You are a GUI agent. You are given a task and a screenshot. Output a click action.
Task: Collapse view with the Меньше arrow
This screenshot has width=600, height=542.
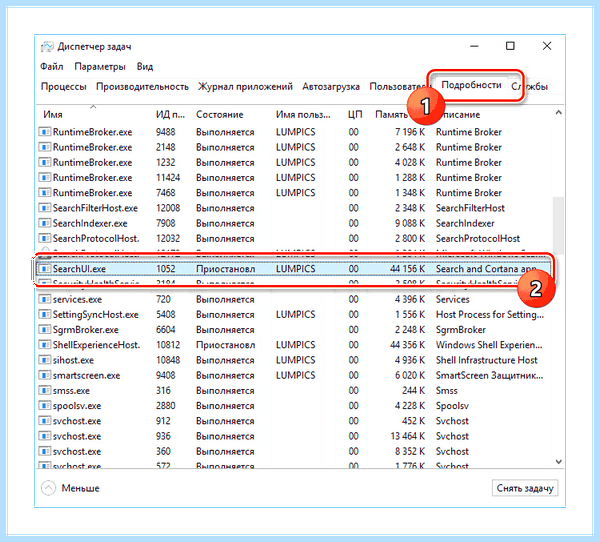point(49,488)
